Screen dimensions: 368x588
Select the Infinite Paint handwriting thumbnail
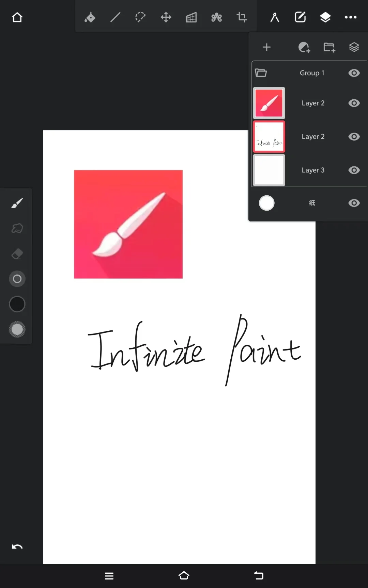269,136
